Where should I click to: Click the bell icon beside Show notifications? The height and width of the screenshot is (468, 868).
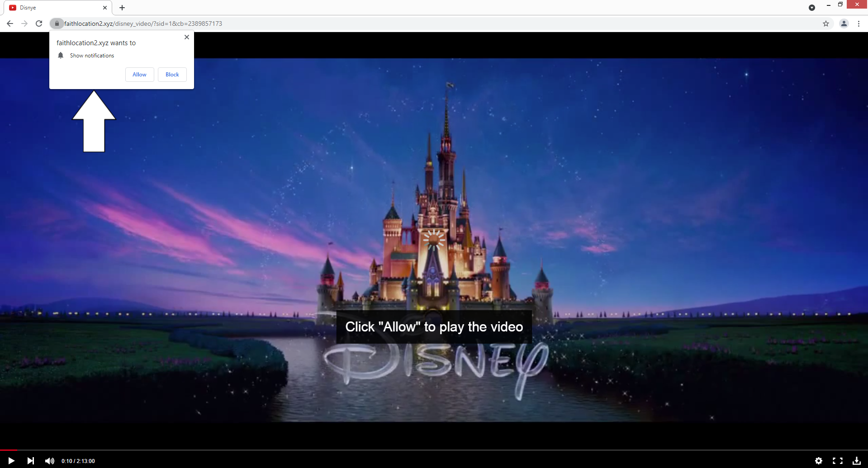click(x=61, y=55)
